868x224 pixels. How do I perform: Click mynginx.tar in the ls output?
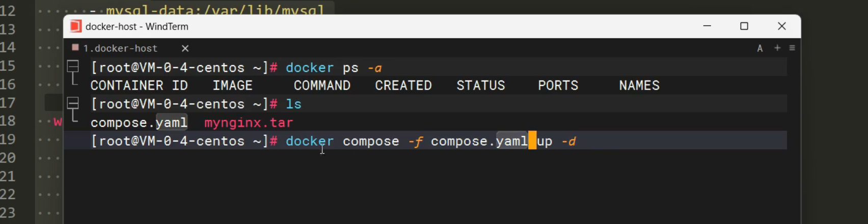[249, 123]
